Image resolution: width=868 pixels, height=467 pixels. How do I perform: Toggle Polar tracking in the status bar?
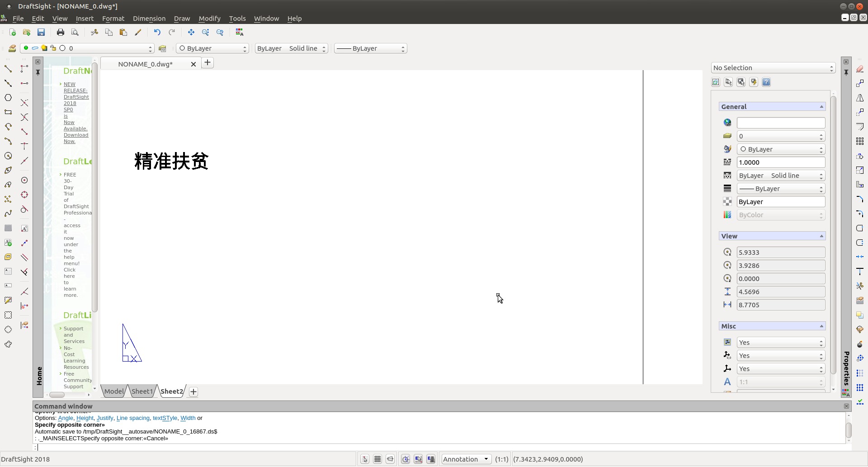(406, 459)
